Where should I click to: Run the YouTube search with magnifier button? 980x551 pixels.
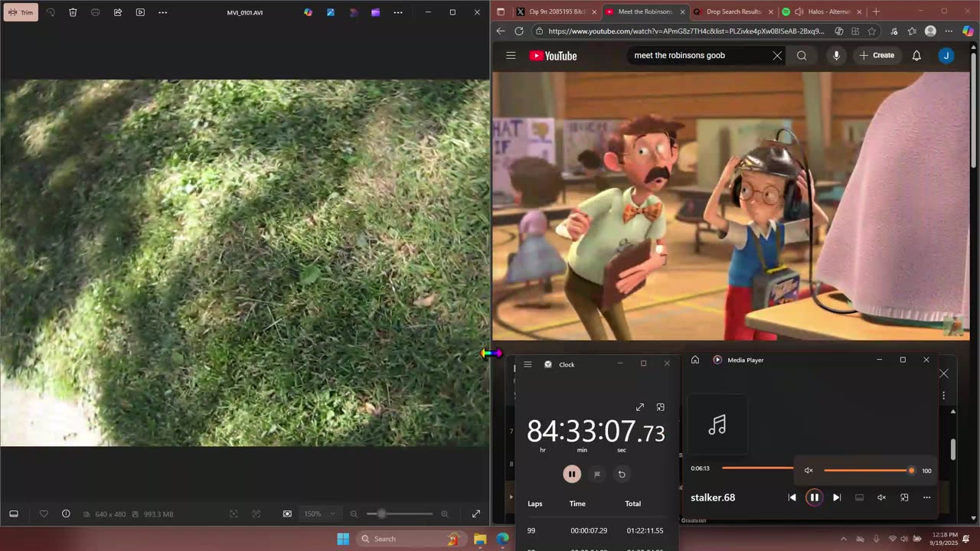tap(802, 55)
